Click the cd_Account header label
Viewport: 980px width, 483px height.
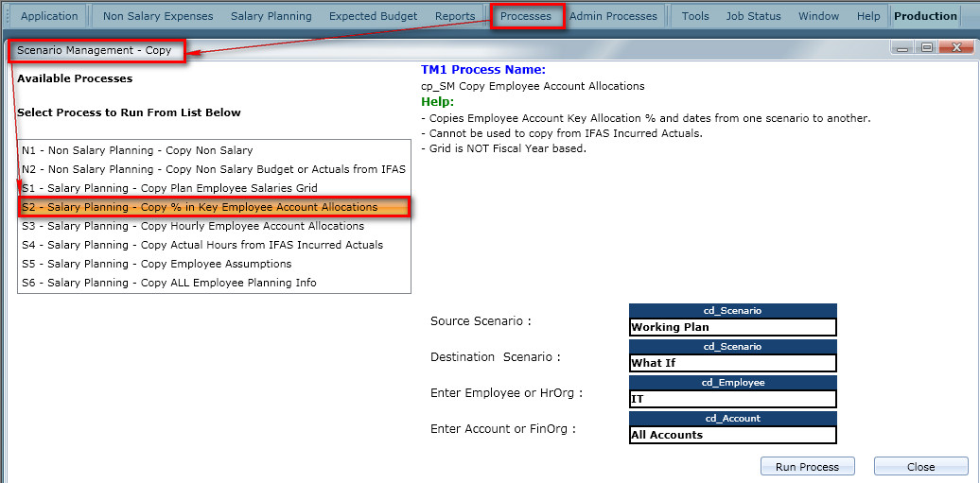coord(732,418)
